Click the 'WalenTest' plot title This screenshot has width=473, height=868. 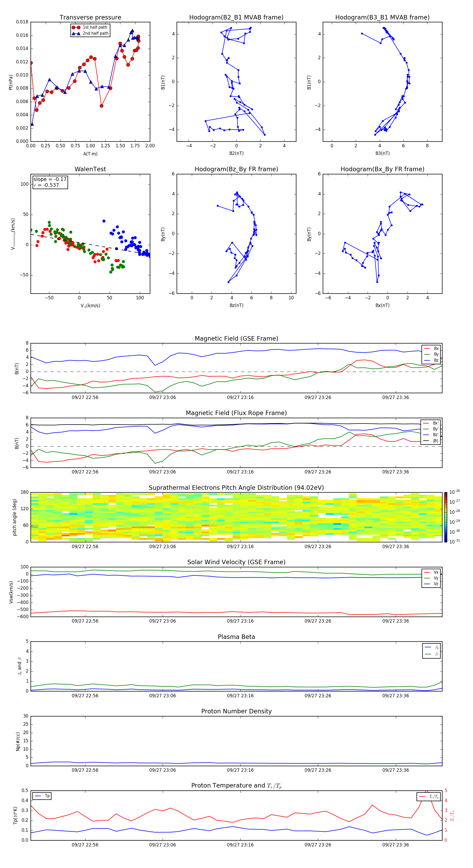(90, 169)
